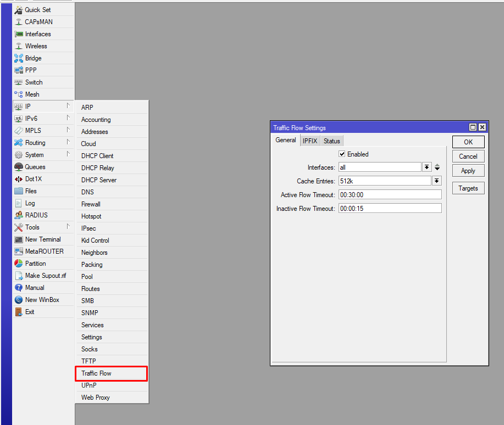The height and width of the screenshot is (425, 504).
Task: Uncheck the Enabled checkbox
Action: (342, 154)
